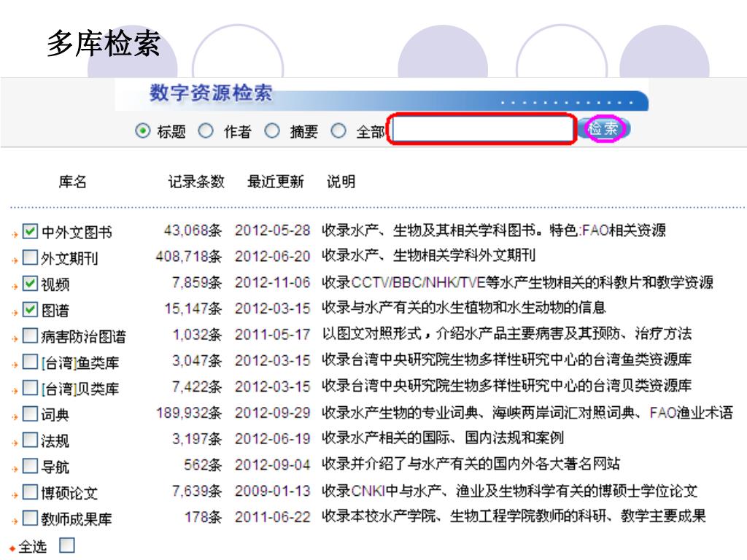747x560 pixels.
Task: Click the search keyword input field
Action: click(482, 129)
